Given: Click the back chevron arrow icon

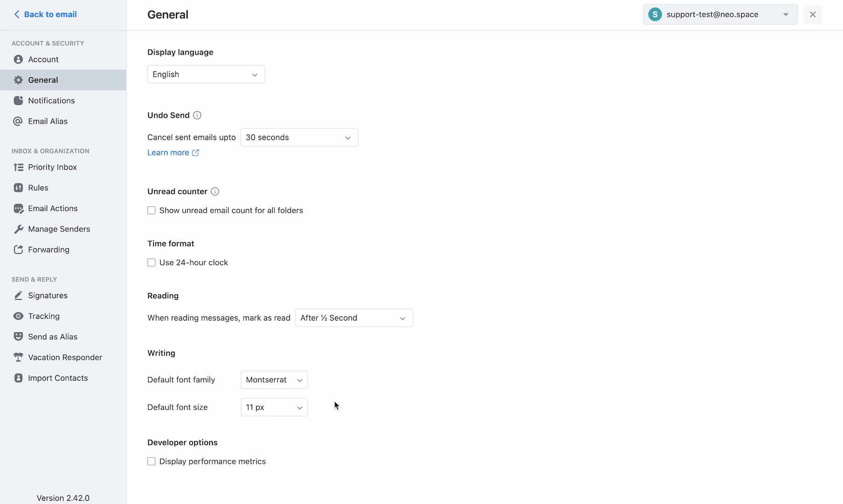Looking at the screenshot, I should tap(17, 14).
